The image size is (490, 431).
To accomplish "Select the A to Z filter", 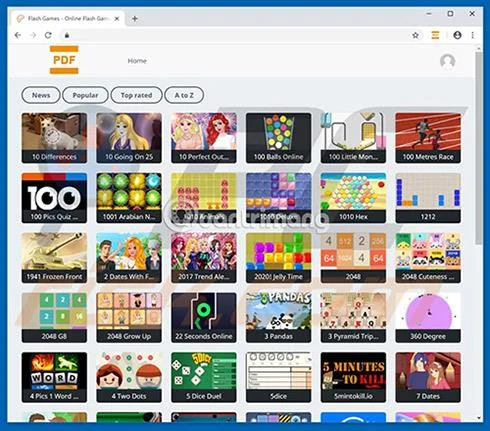I will point(184,95).
